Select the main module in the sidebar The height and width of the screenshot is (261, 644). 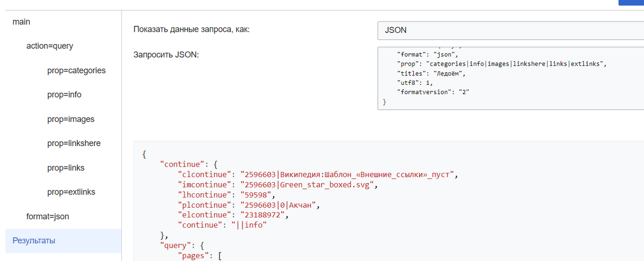(21, 22)
